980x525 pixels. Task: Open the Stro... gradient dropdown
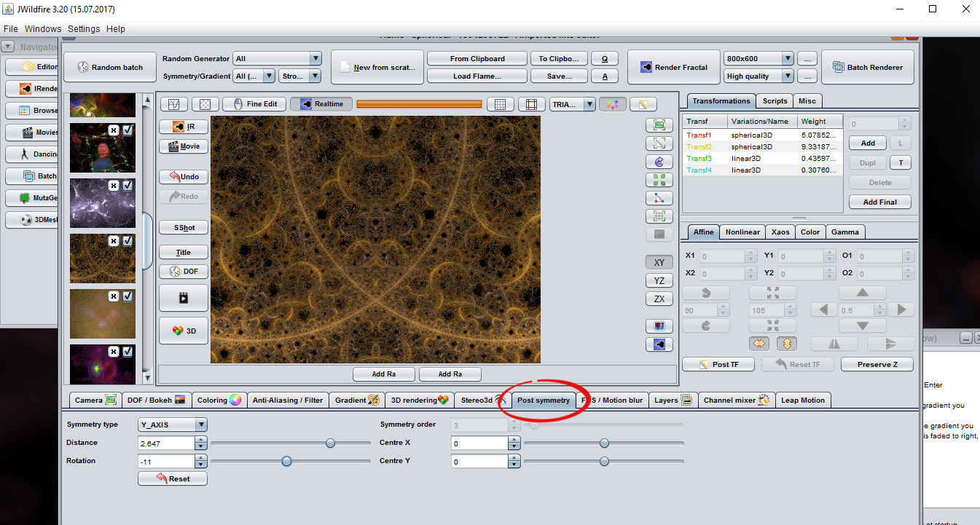click(x=299, y=76)
